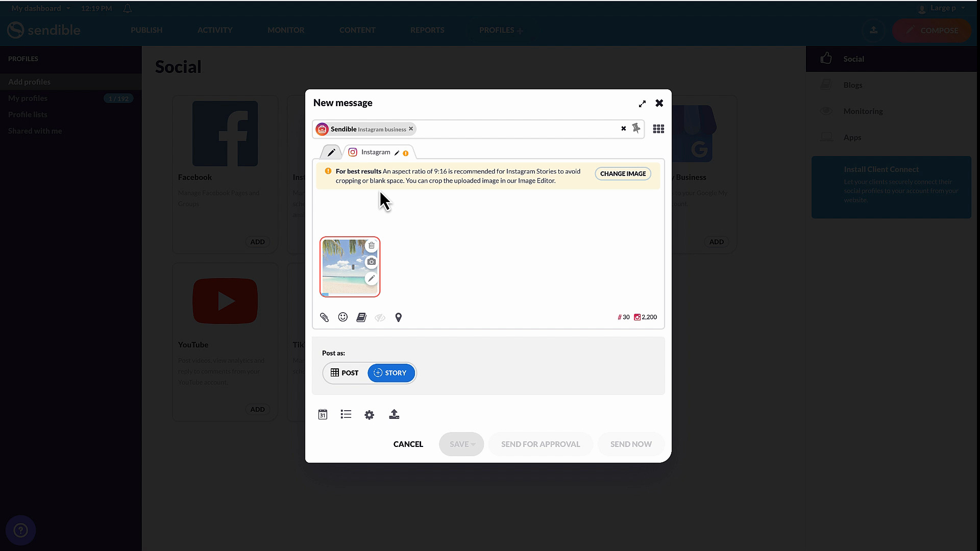Open the profile grid selector
Viewport: 980px width, 551px height.
[x=658, y=129]
